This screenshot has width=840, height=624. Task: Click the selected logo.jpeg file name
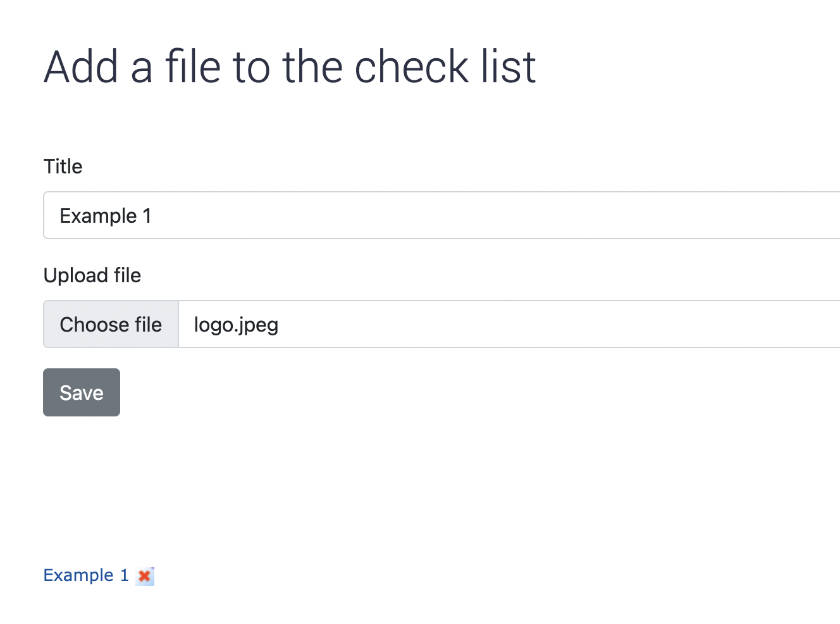236,325
